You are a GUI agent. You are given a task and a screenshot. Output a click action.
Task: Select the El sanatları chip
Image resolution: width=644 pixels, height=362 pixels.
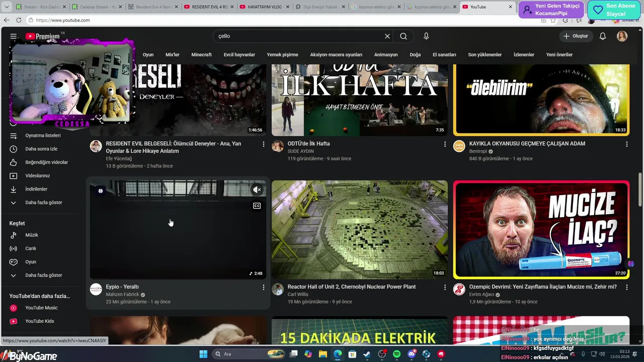pos(444,55)
